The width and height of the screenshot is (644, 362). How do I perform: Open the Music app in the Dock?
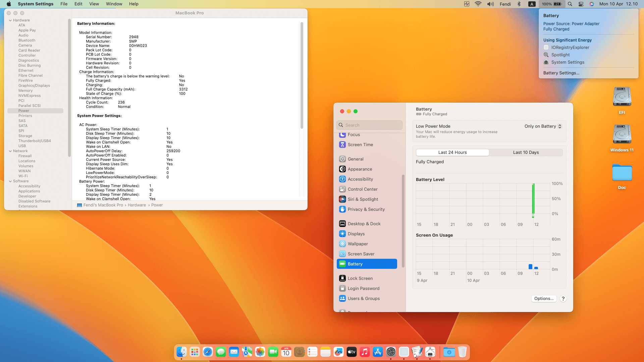[365, 352]
